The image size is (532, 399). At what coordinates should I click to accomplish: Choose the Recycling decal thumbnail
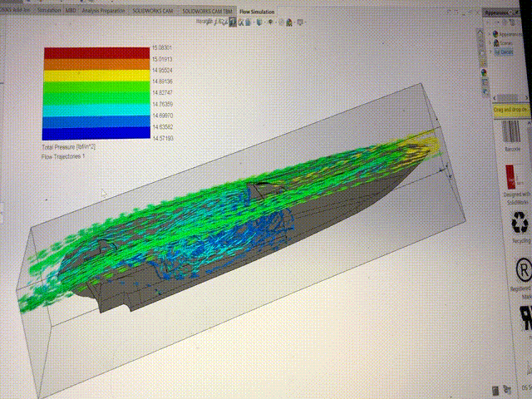520,223
